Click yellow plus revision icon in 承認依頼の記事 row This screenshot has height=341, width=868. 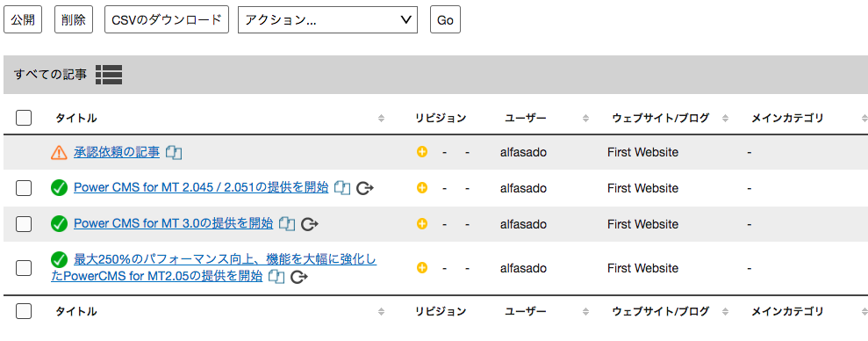coord(422,152)
